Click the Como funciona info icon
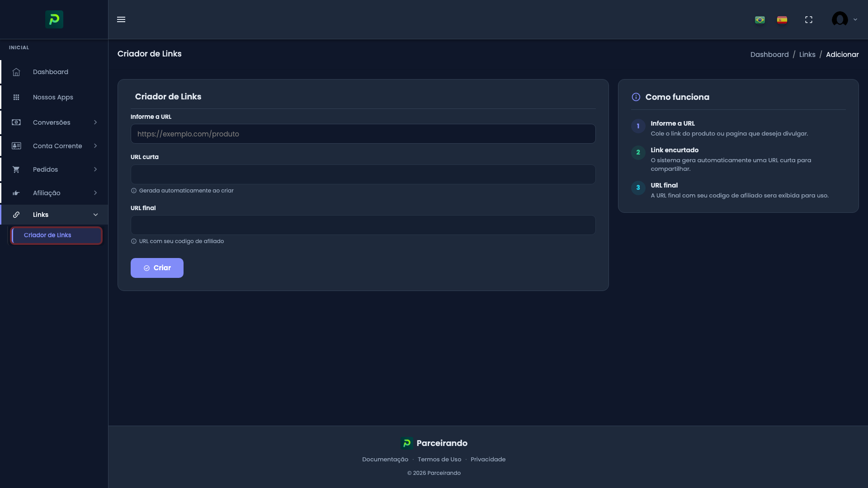Screen dimensions: 868x488 636,97
